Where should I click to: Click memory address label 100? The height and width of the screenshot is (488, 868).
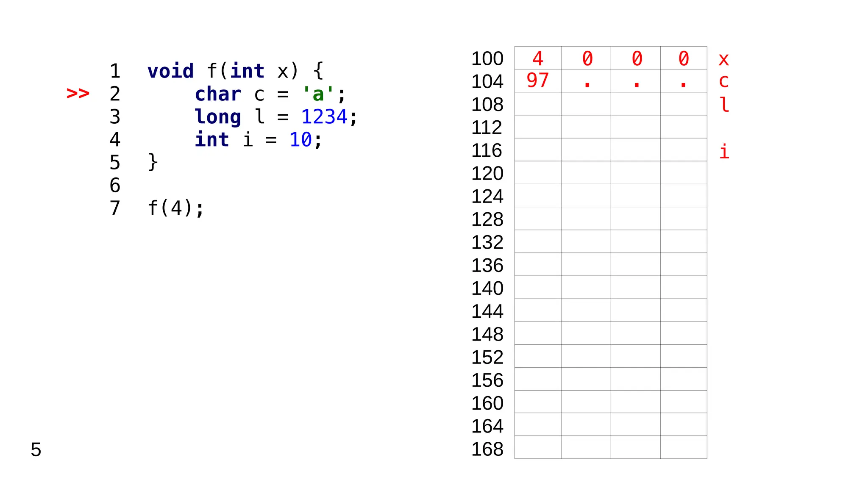pyautogui.click(x=487, y=58)
